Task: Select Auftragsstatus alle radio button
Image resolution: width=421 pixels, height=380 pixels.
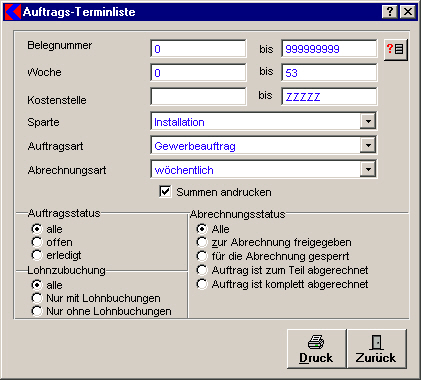Action: pyautogui.click(x=37, y=229)
